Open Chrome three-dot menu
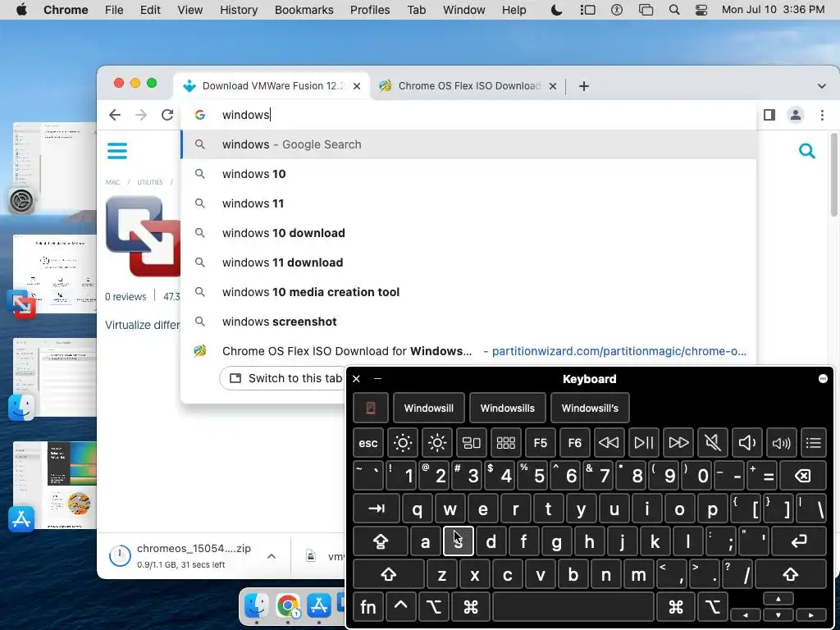840x630 pixels. (822, 115)
